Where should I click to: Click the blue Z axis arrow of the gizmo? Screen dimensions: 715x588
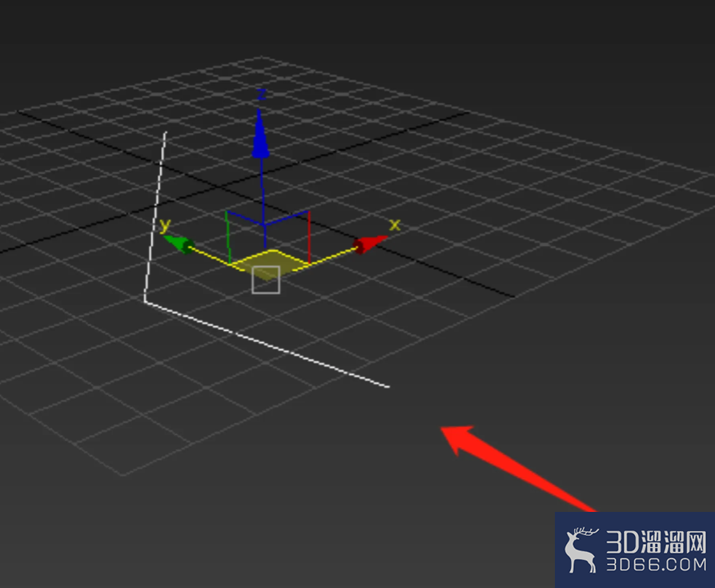tap(260, 135)
